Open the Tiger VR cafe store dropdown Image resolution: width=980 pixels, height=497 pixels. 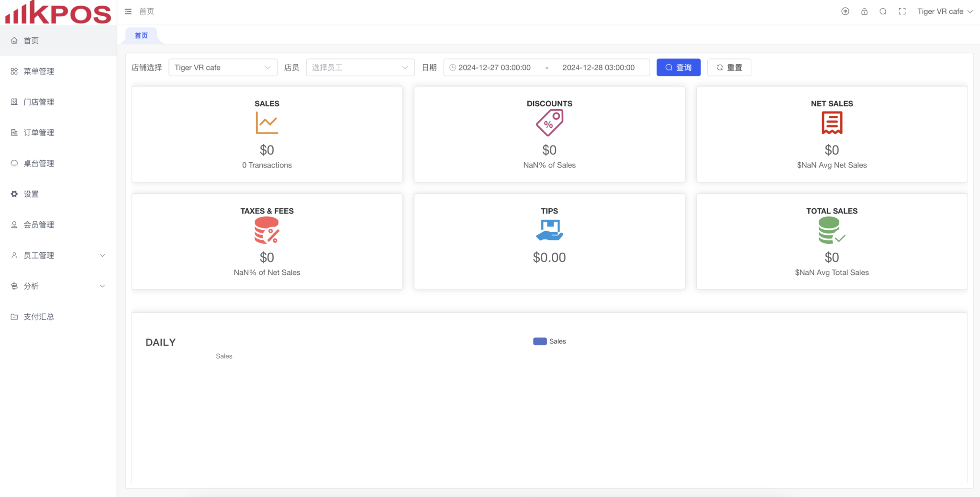point(223,68)
